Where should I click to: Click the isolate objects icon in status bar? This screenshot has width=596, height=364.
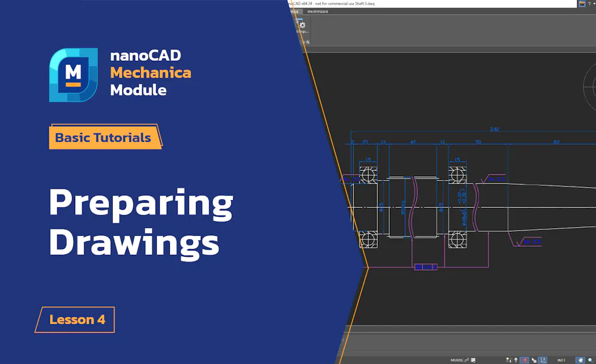point(508,360)
